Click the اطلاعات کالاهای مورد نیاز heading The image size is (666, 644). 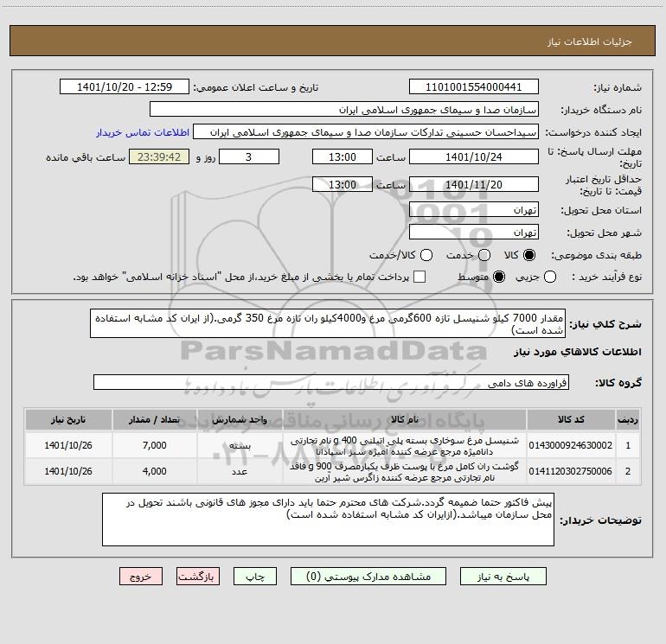578,352
